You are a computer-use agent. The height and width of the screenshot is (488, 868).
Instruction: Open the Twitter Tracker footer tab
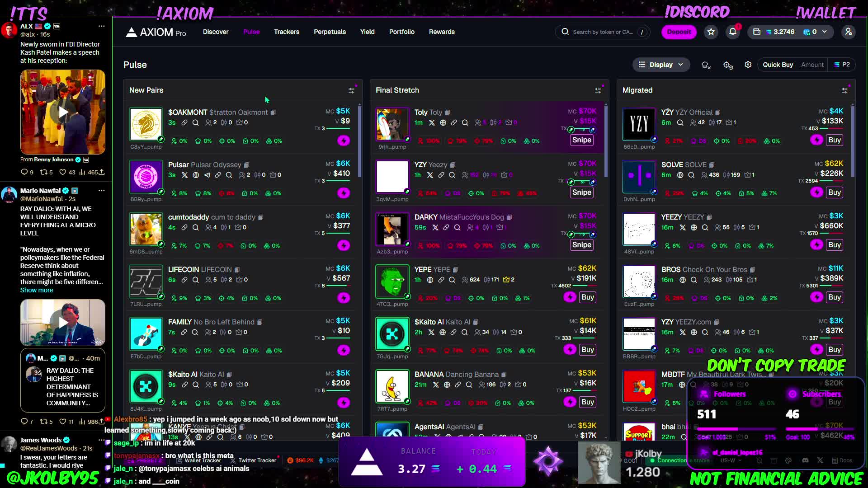[253, 460]
